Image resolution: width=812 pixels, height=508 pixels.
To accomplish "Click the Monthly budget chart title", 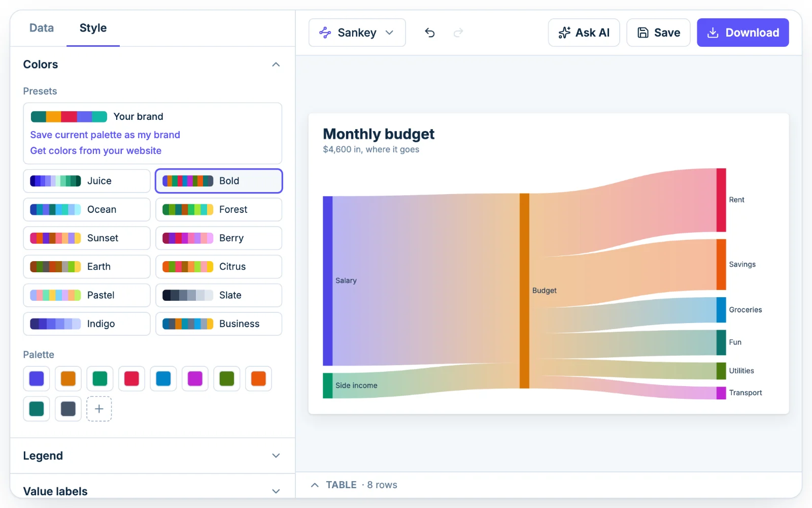I will [x=379, y=134].
